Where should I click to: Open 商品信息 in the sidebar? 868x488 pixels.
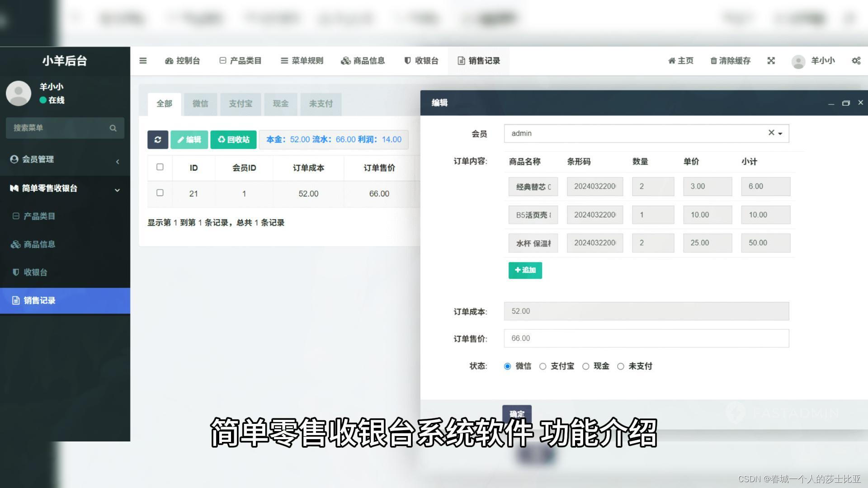(x=39, y=244)
